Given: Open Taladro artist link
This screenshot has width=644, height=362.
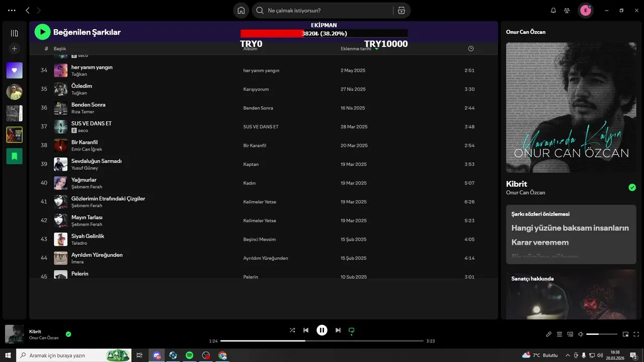Looking at the screenshot, I should coord(79,243).
